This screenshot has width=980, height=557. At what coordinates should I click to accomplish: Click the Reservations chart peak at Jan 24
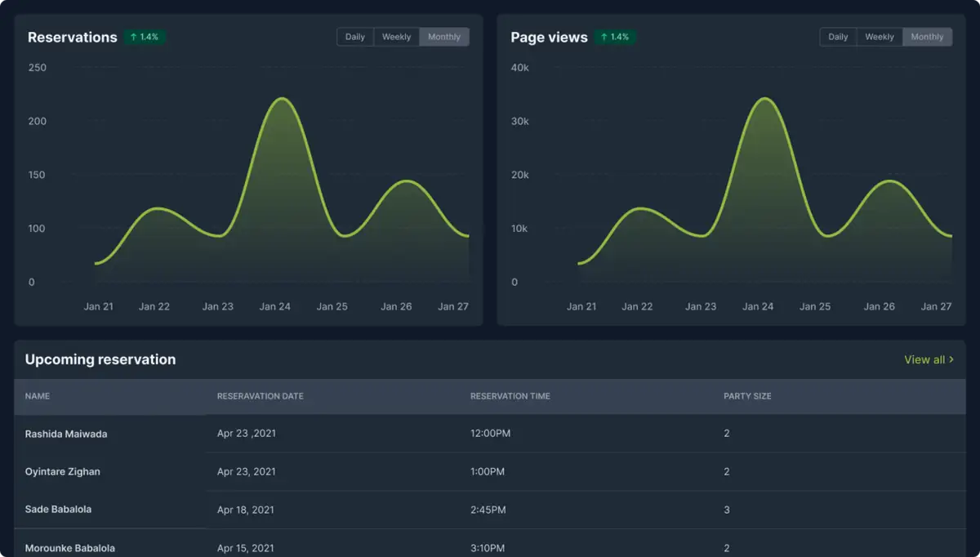click(x=281, y=99)
